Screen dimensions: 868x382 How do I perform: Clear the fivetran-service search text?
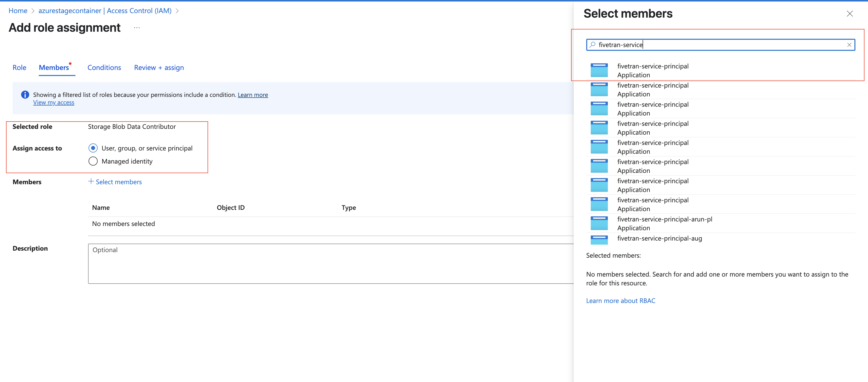(x=849, y=45)
